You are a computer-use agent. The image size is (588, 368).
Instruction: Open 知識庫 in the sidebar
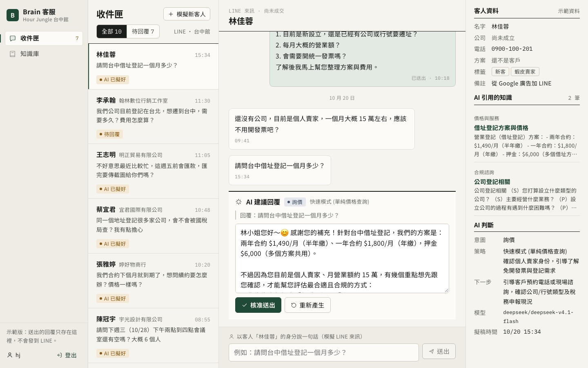tap(44, 54)
